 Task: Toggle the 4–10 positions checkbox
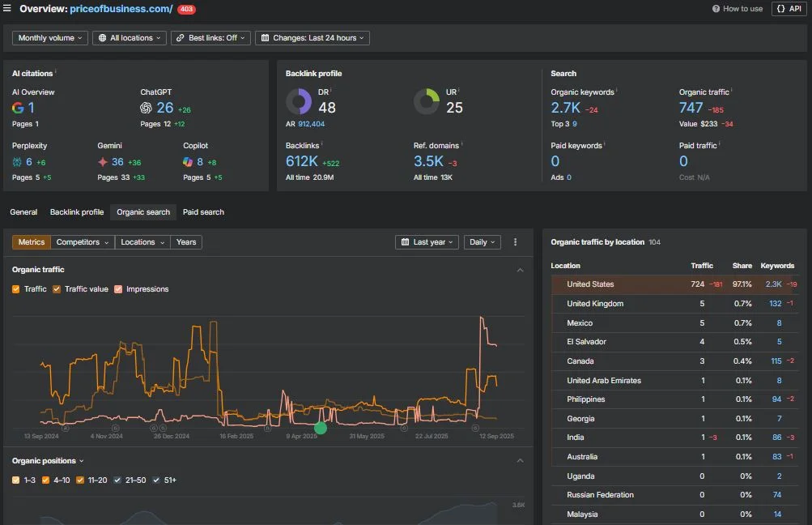[x=45, y=480]
